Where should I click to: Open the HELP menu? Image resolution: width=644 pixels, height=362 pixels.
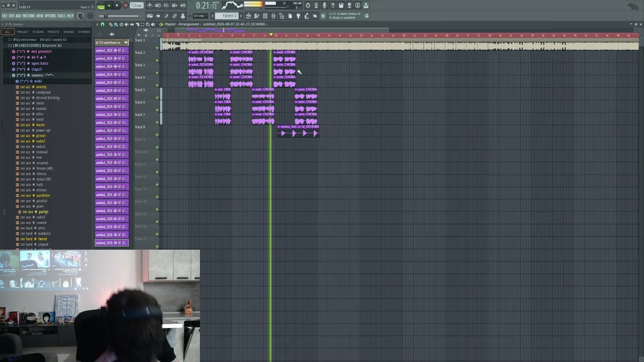tap(70, 16)
